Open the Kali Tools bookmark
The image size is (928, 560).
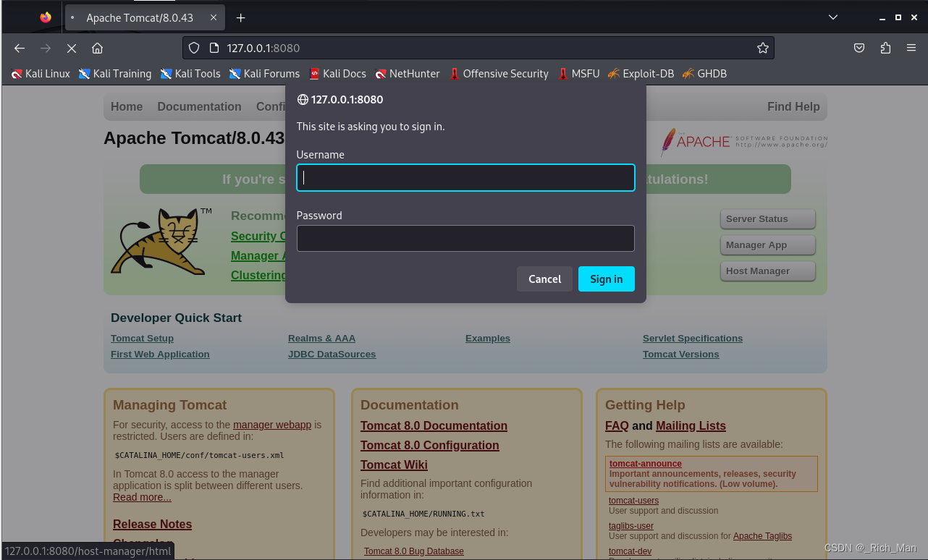tap(190, 73)
